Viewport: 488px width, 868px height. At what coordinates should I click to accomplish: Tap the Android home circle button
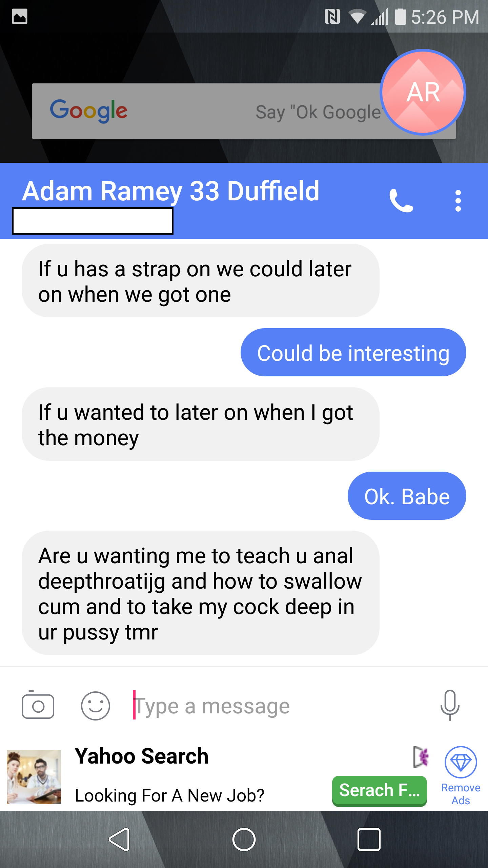point(244,840)
